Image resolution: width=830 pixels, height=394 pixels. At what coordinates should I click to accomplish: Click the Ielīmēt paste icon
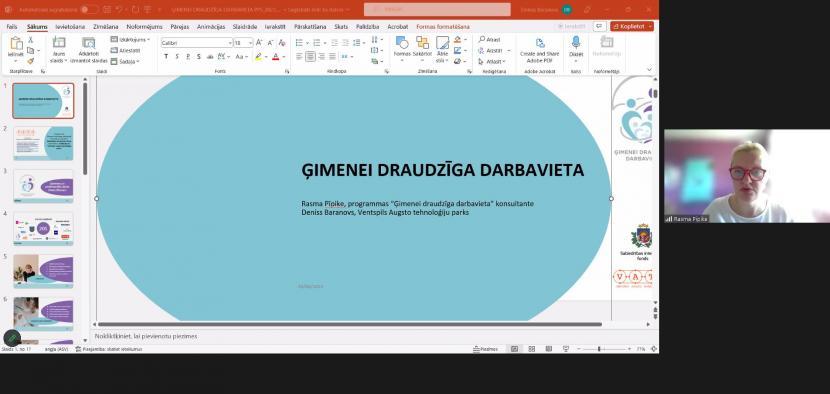[x=16, y=44]
